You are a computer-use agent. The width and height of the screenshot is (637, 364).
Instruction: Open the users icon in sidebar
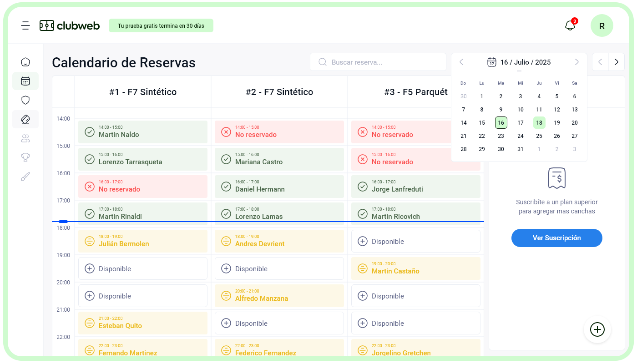[x=25, y=138]
